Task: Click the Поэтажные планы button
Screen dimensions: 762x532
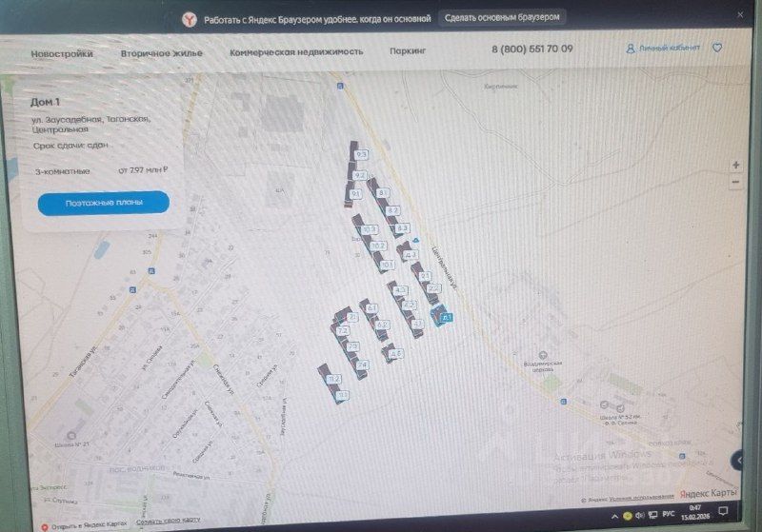Action: (x=104, y=203)
